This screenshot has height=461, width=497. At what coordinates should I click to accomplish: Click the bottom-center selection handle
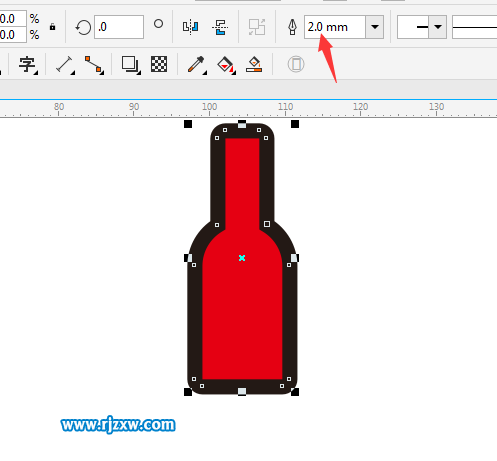pos(242,391)
